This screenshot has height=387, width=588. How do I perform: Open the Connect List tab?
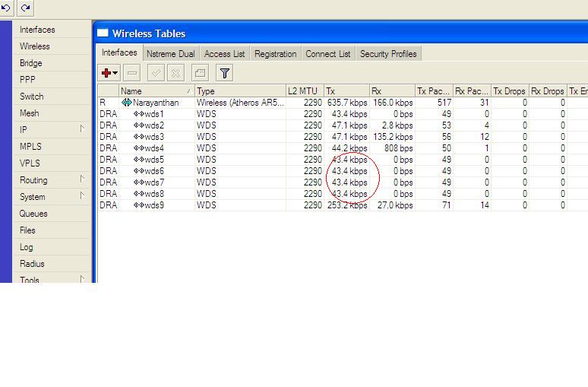[327, 54]
